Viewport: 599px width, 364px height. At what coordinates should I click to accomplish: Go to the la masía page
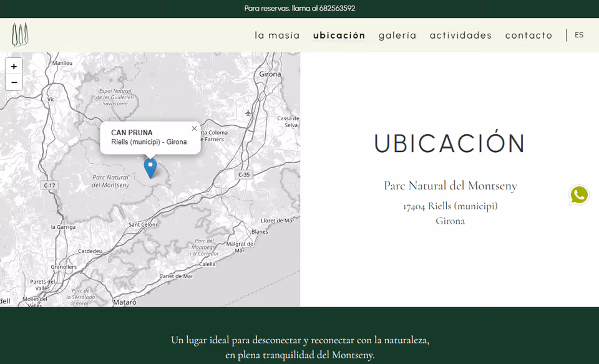277,36
